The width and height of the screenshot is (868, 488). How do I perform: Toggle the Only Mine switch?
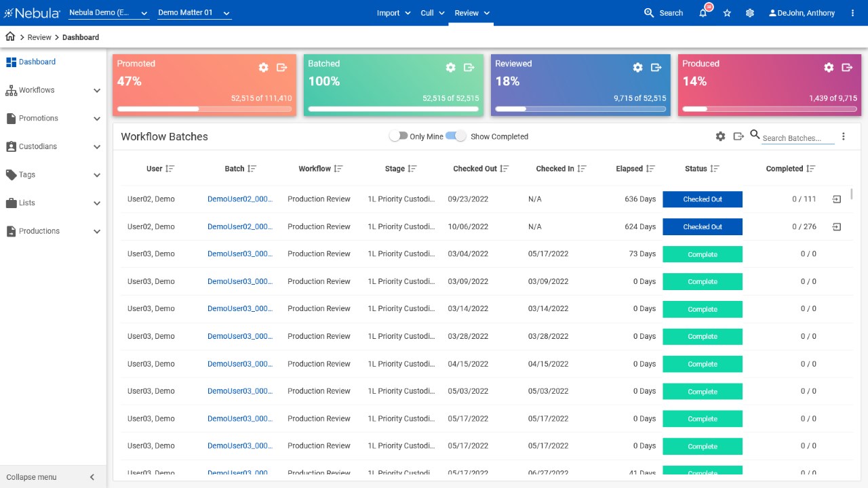click(x=398, y=136)
